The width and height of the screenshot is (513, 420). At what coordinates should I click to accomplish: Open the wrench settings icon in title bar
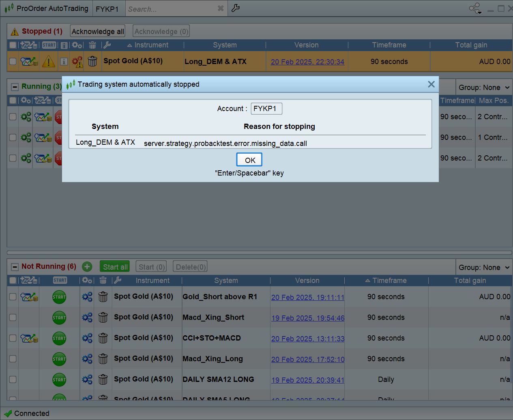point(236,8)
